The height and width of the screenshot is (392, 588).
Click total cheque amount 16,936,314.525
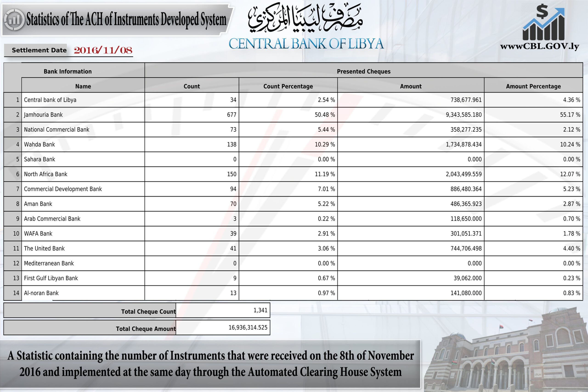point(248,327)
